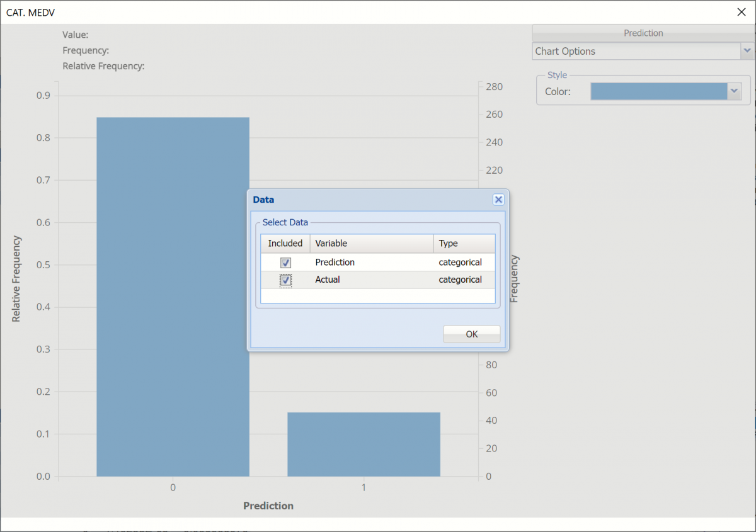Click the Prediction button above Chart Options
The height and width of the screenshot is (532, 756).
[x=643, y=33]
